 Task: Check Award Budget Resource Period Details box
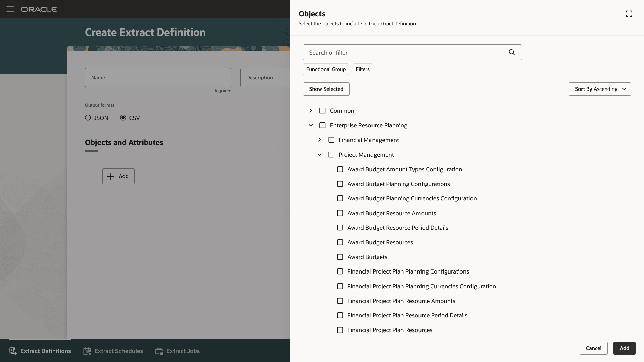pos(340,228)
